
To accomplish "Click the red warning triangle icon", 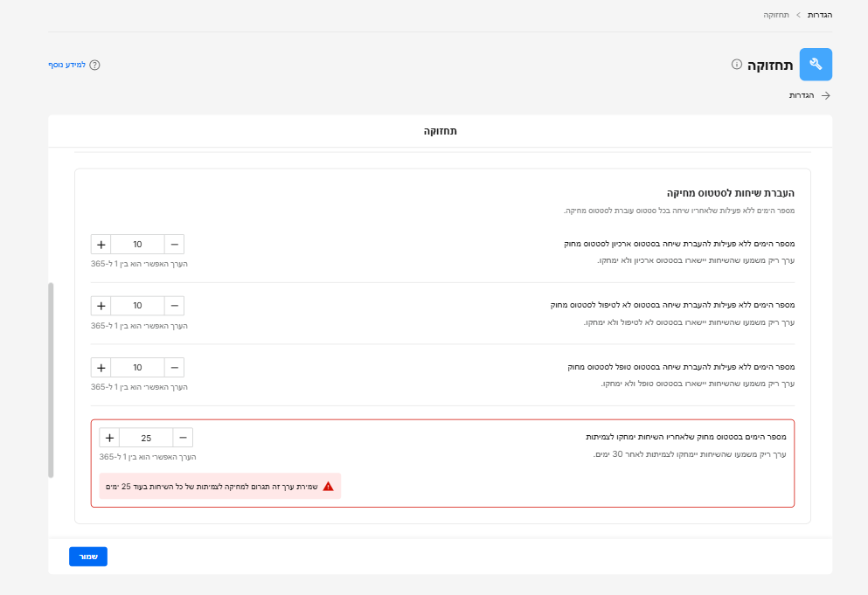I will click(x=329, y=487).
